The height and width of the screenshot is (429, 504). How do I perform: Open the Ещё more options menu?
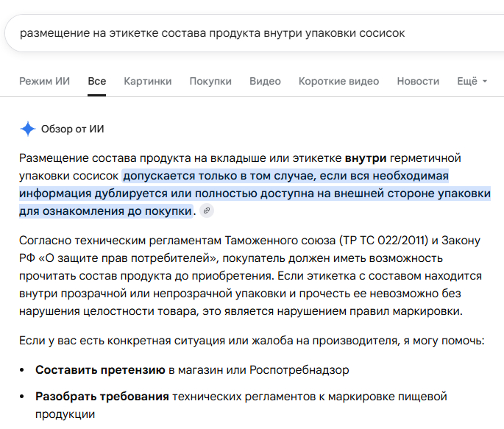point(472,81)
